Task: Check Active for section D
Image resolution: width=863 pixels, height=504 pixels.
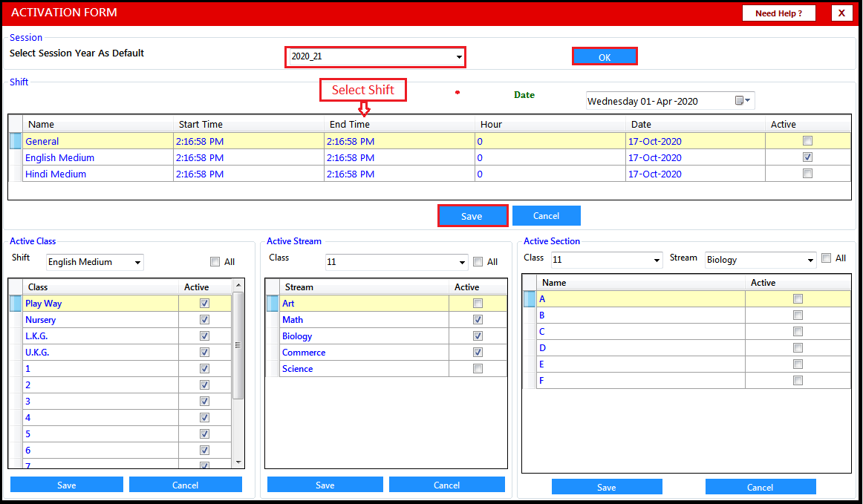Action: [798, 347]
